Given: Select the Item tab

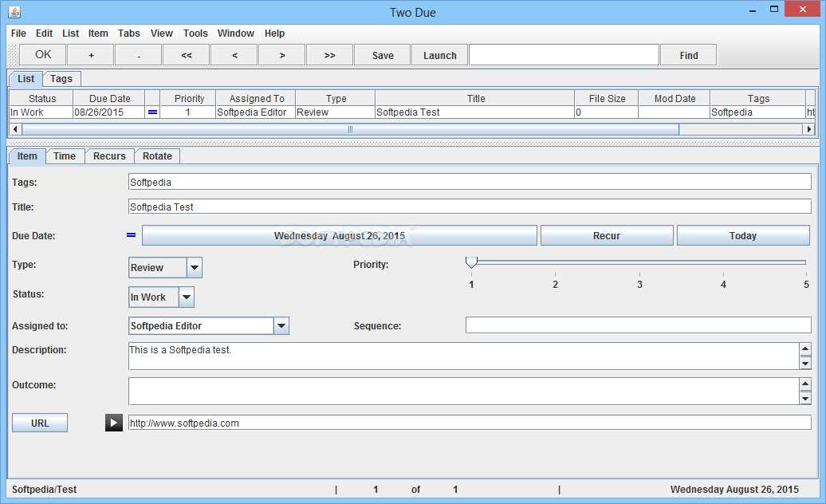Looking at the screenshot, I should pos(27,156).
